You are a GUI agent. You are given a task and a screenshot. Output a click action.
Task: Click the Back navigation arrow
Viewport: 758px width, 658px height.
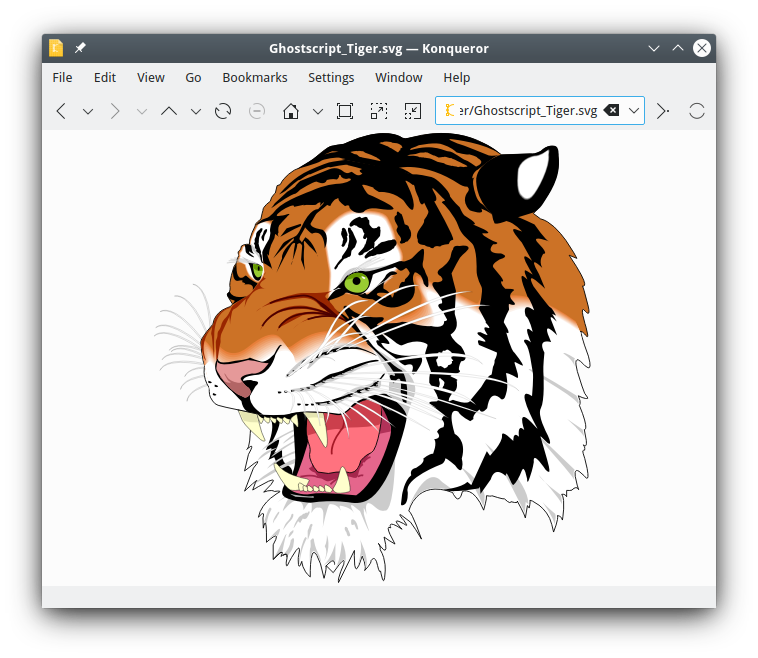[61, 111]
